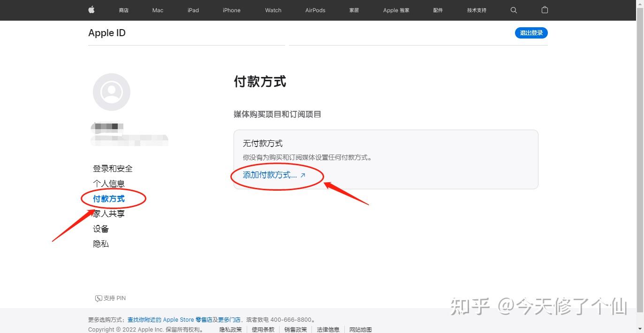Open the Mac menu item
Image resolution: width=644 pixels, height=333 pixels.
(158, 10)
